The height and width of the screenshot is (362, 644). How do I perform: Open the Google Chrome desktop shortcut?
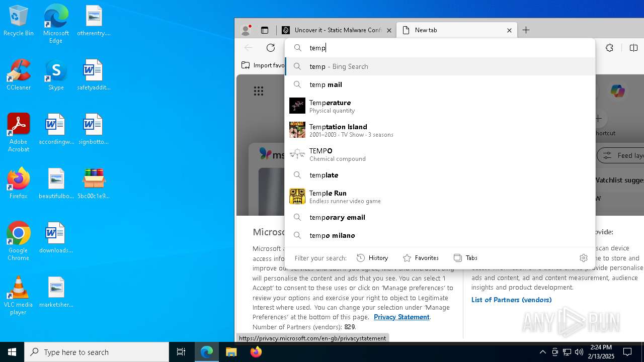click(x=19, y=241)
